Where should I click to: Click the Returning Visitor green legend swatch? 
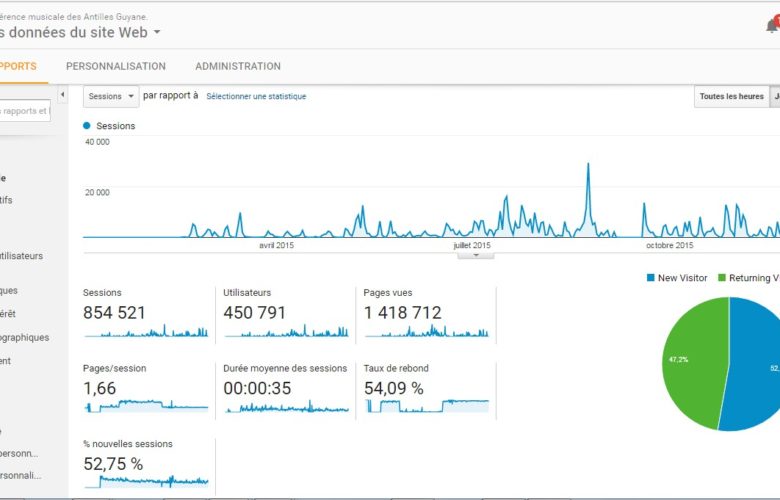(722, 278)
